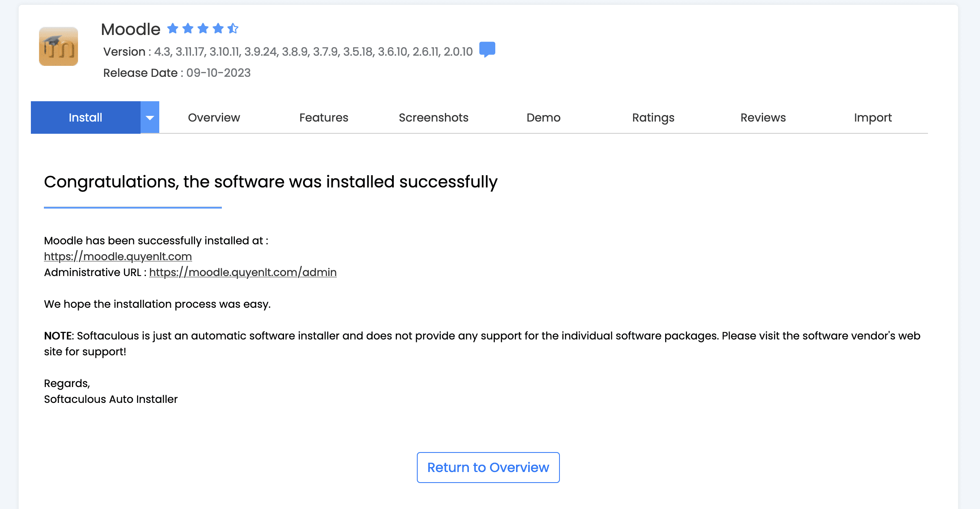The width and height of the screenshot is (980, 509).
Task: Select the Ratings tab
Action: tap(653, 117)
